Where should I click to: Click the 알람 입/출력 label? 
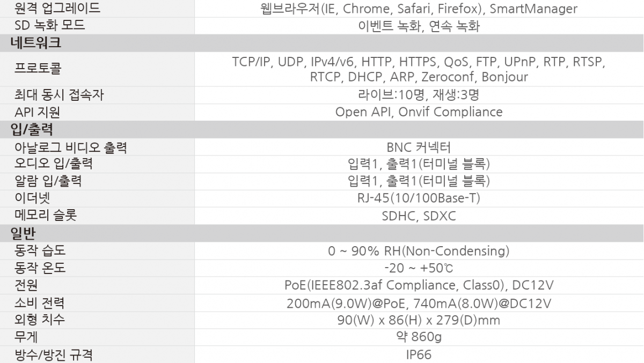48,181
